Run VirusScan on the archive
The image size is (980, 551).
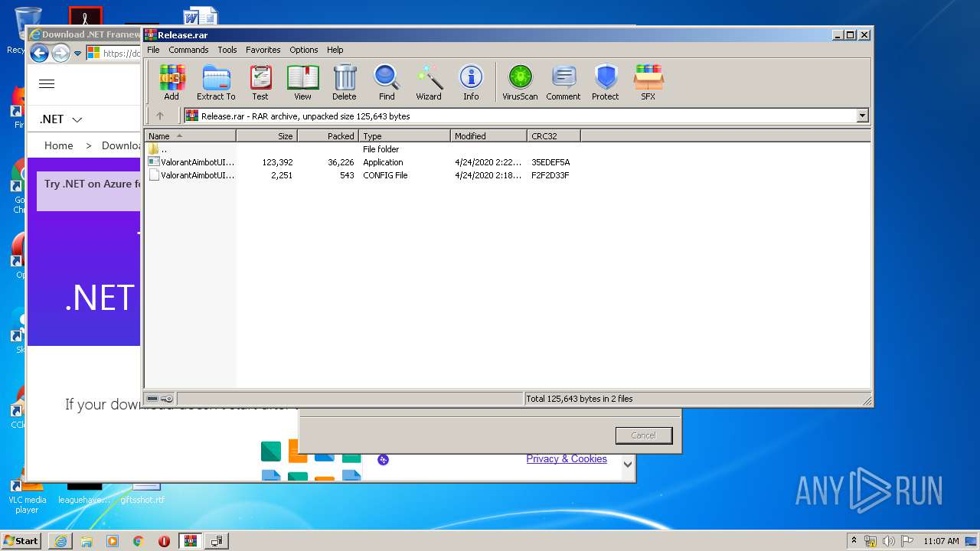[x=520, y=83]
